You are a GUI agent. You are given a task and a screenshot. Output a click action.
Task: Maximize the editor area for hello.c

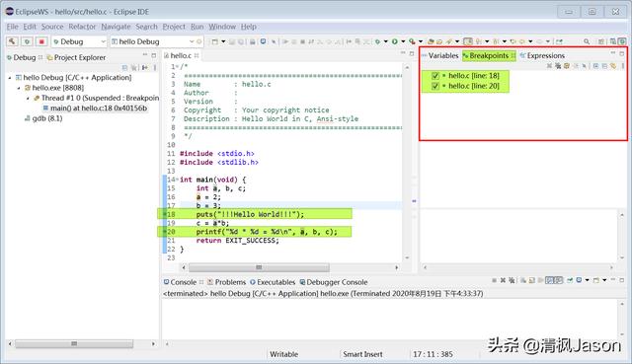pos(412,53)
